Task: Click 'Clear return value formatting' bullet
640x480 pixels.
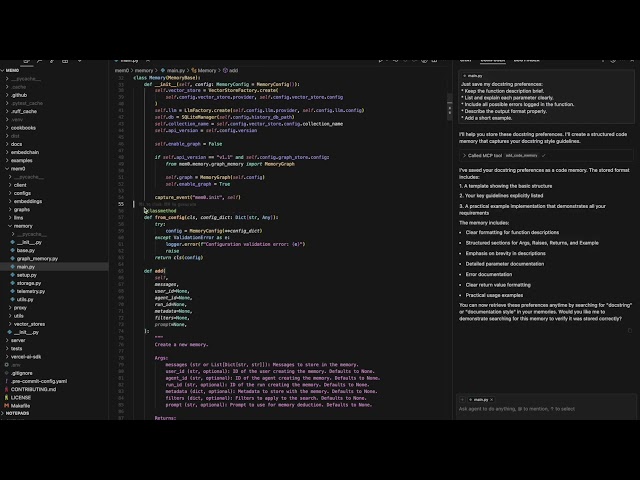Action: (x=498, y=284)
